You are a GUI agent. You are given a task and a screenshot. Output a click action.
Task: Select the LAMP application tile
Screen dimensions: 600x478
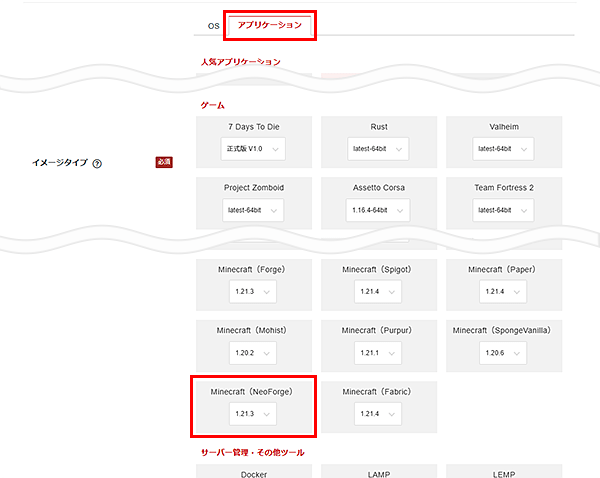377,470
